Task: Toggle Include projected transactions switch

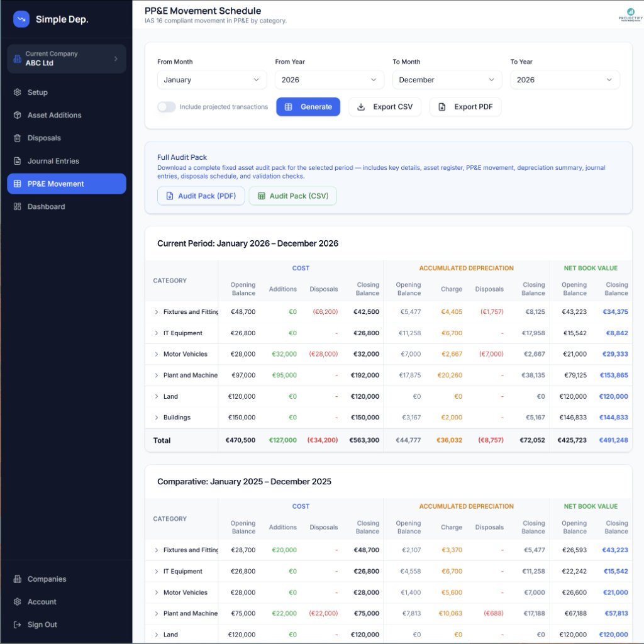Action: tap(166, 107)
